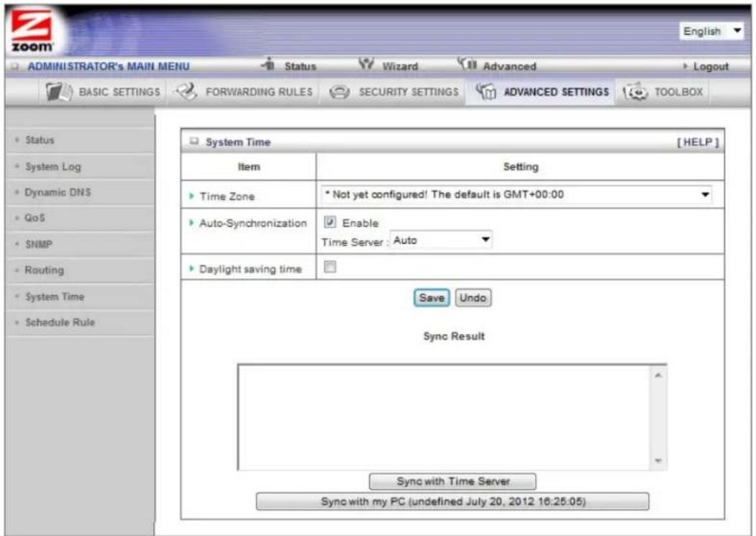Click the Advanced tools icon in top menu
The height and width of the screenshot is (536, 756).
coord(468,64)
